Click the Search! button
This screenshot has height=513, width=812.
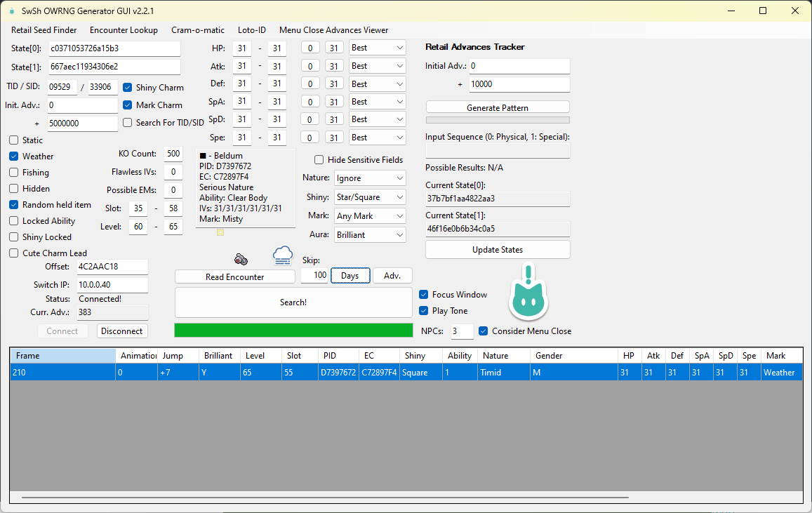(293, 302)
